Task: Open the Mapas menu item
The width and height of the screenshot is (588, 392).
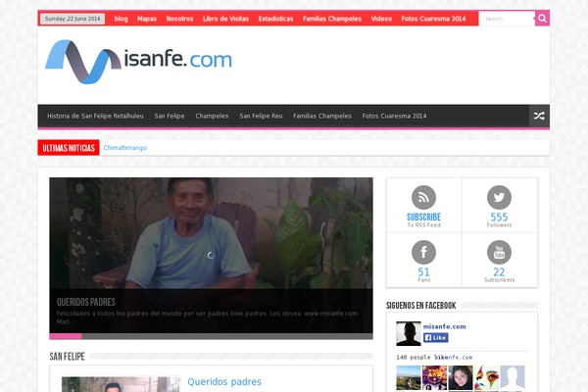Action: point(147,19)
